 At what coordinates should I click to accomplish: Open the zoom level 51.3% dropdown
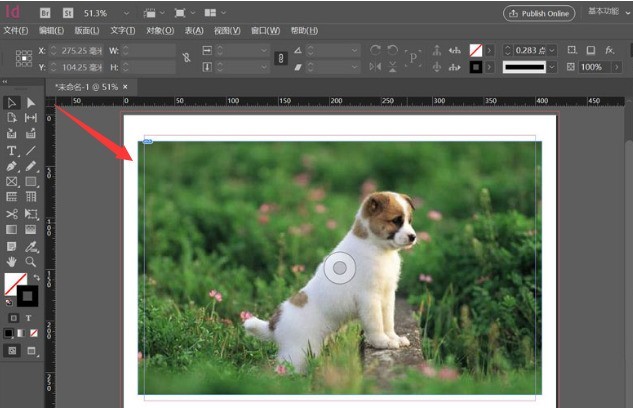point(126,13)
